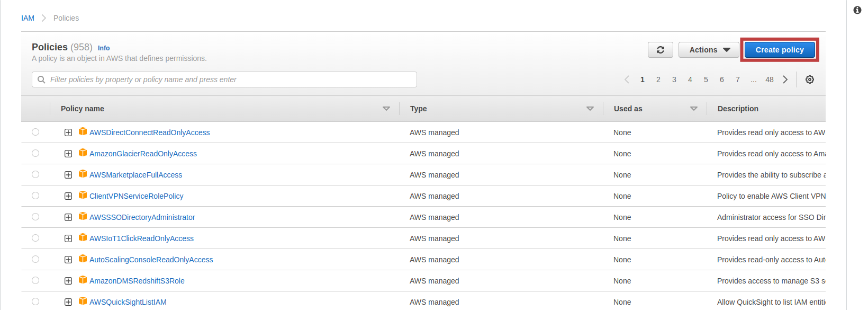Select radio button for AWSSSODirectoryAdministrator
Screen dimensions: 868x310
click(x=35, y=217)
